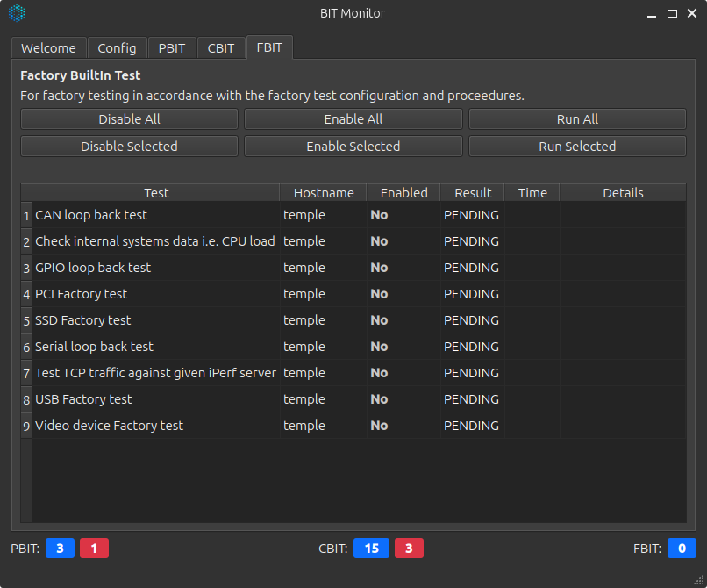Screen dimensions: 707x588
Task: Click the Run Selected button
Action: [x=577, y=147]
